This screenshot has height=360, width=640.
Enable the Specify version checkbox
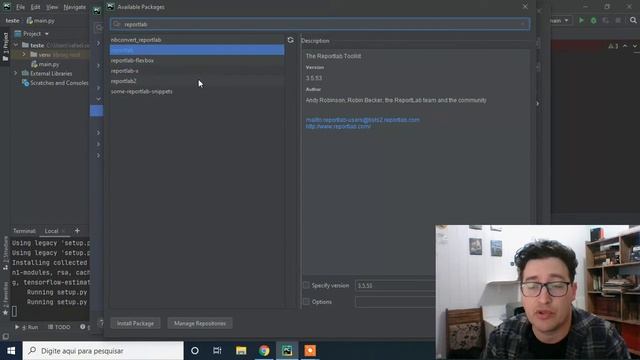[306, 285]
